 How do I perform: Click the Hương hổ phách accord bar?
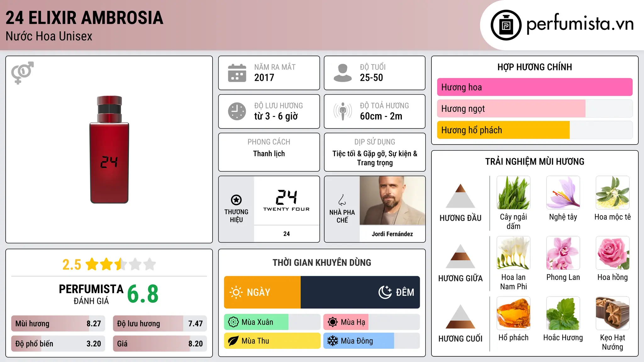point(535,130)
